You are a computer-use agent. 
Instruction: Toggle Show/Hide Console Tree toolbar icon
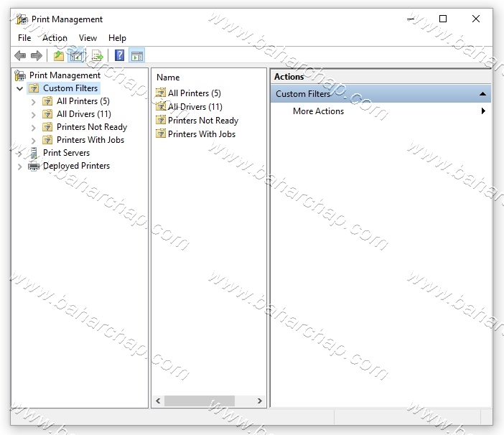click(x=76, y=55)
